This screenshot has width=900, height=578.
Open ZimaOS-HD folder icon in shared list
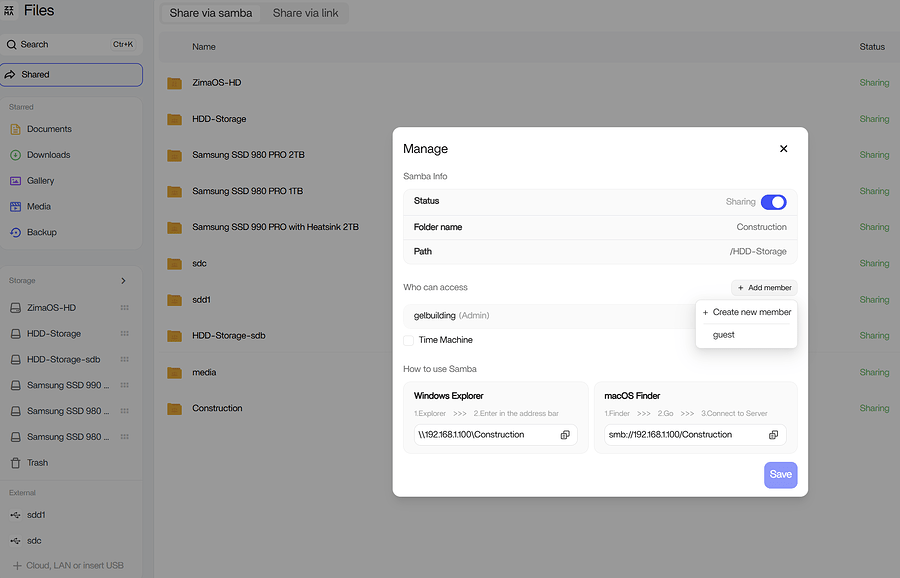pyautogui.click(x=174, y=83)
